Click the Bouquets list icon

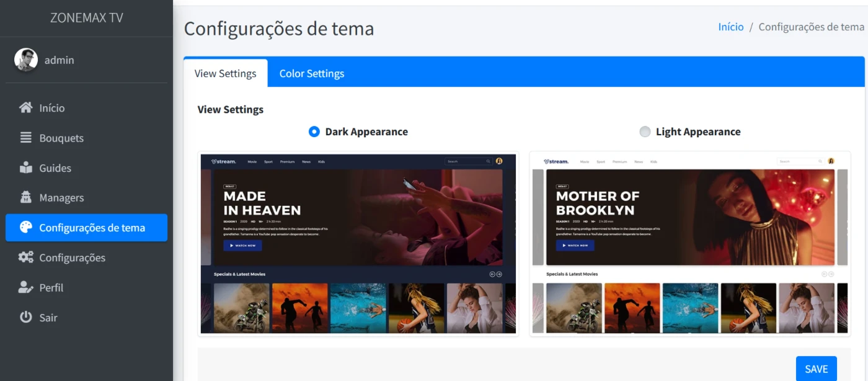(x=25, y=138)
